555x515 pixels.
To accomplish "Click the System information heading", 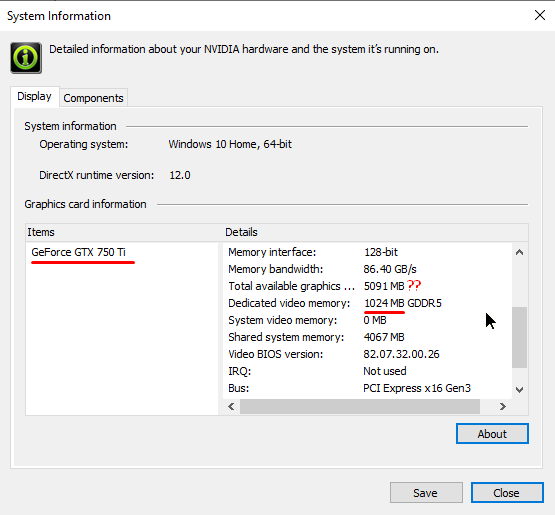I will point(70,126).
